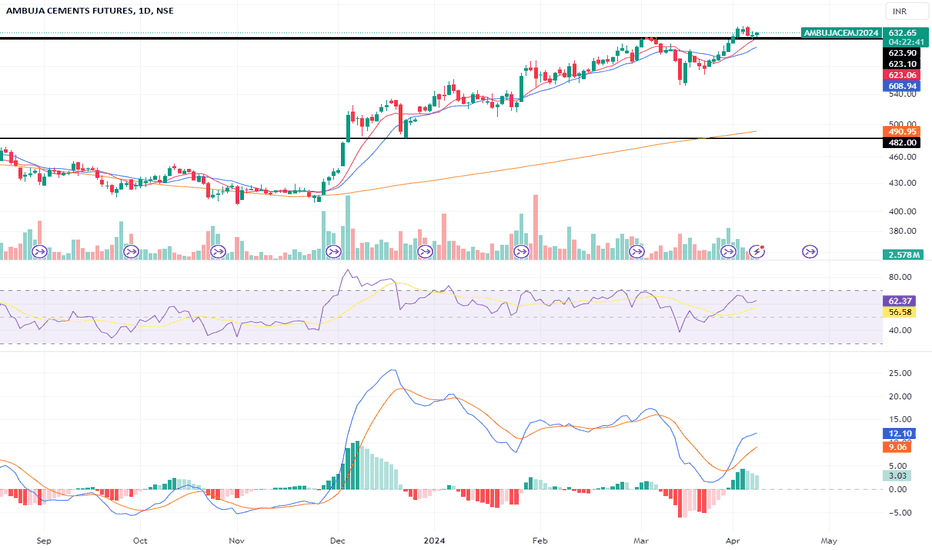Click the orange 490.95 moving average label

coord(902,131)
